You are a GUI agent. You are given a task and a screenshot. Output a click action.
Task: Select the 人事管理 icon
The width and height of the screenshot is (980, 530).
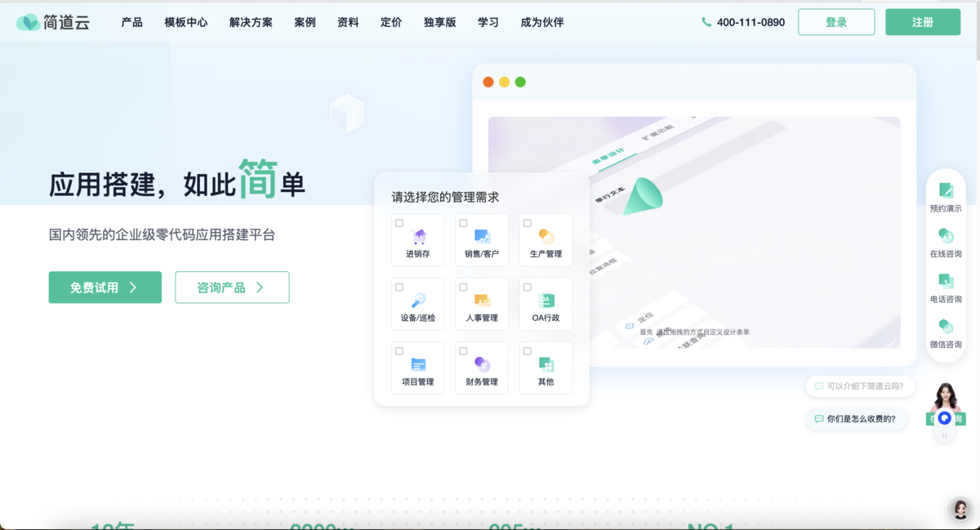coord(481,299)
